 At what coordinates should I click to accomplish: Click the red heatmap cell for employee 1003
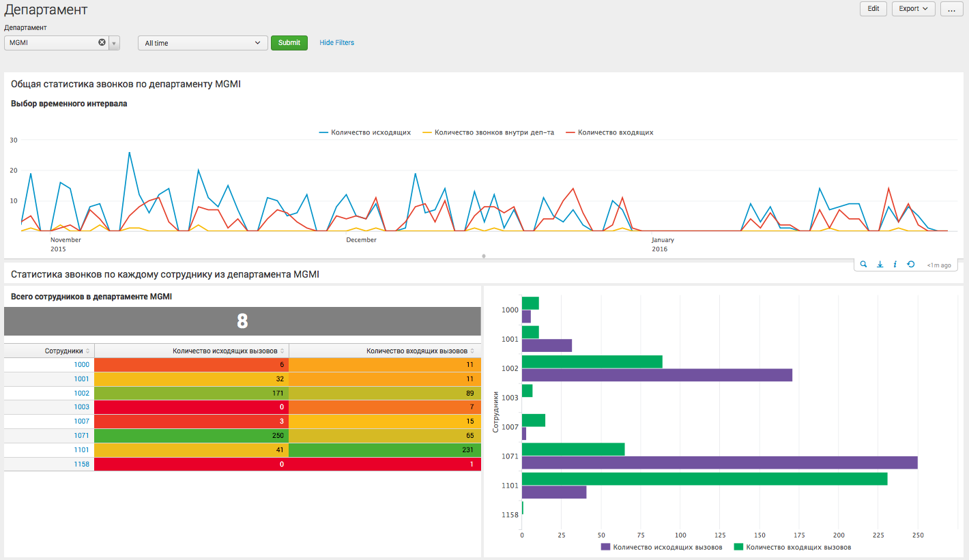[x=191, y=407]
